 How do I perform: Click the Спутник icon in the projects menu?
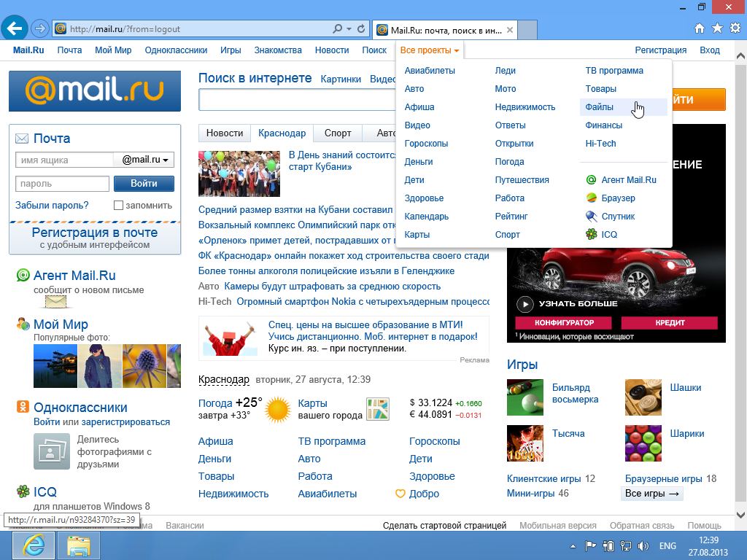point(591,216)
